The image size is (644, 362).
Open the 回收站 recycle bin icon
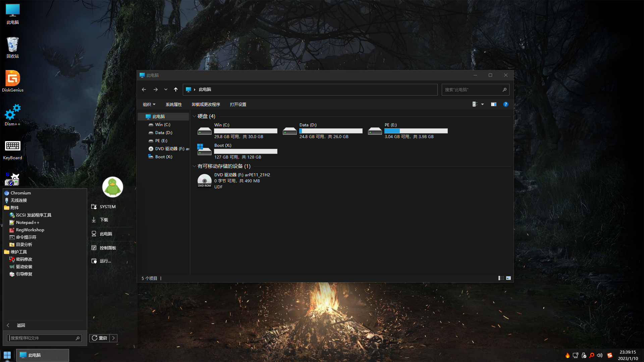[13, 48]
